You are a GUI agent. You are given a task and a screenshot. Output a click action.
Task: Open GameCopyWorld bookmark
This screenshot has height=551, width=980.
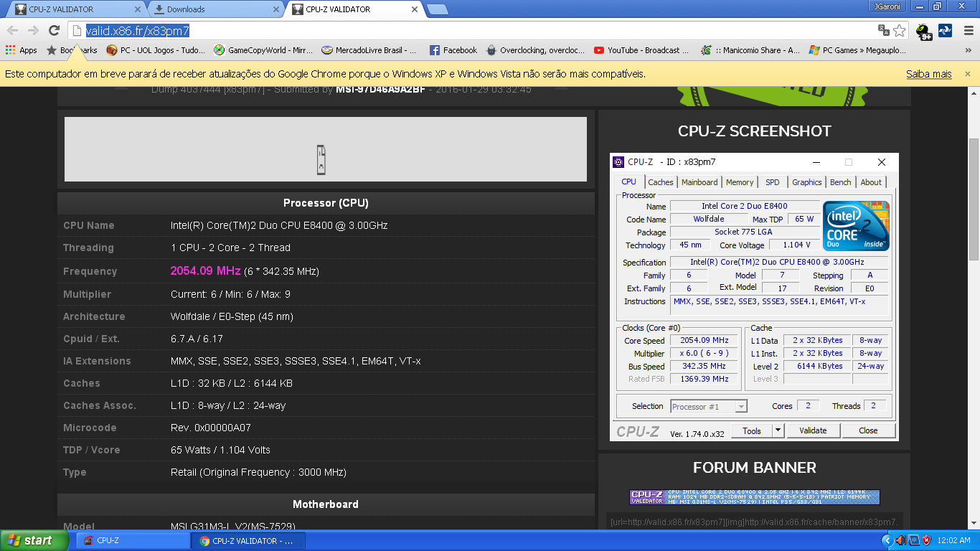[x=263, y=50]
